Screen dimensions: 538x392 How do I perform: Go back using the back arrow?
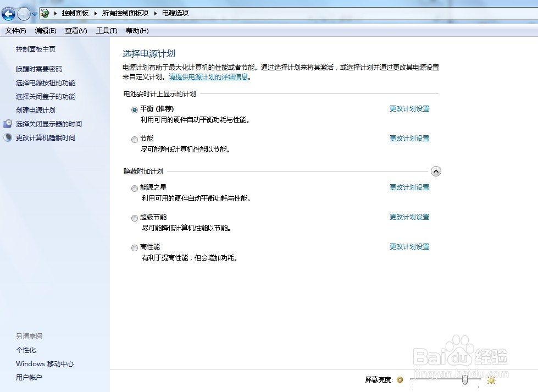point(8,14)
